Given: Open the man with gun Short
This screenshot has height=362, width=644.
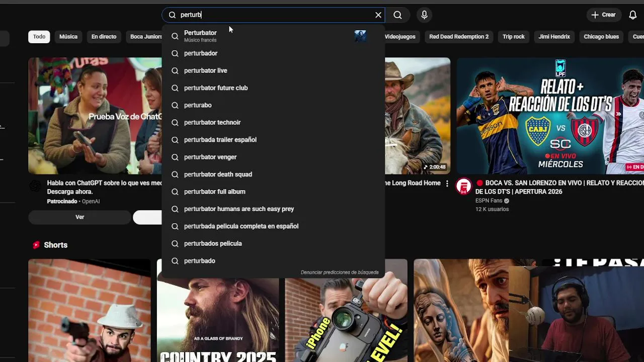Looking at the screenshot, I should click(90, 311).
